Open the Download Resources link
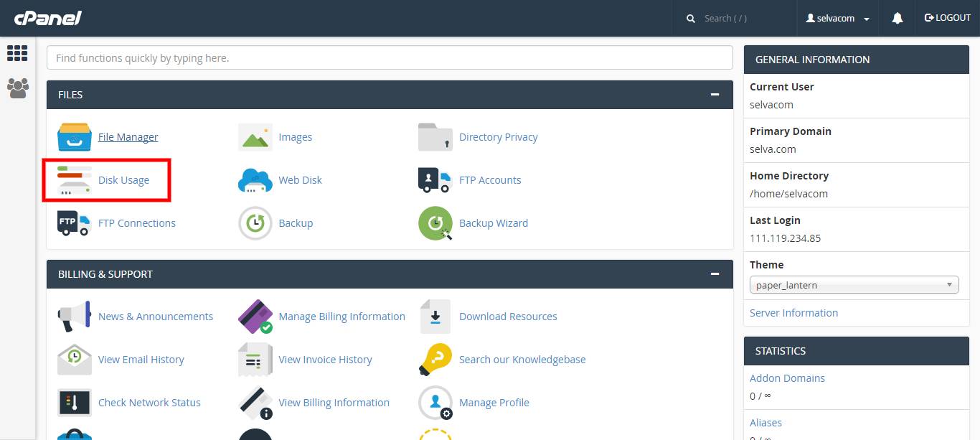This screenshot has width=980, height=440. click(x=508, y=317)
